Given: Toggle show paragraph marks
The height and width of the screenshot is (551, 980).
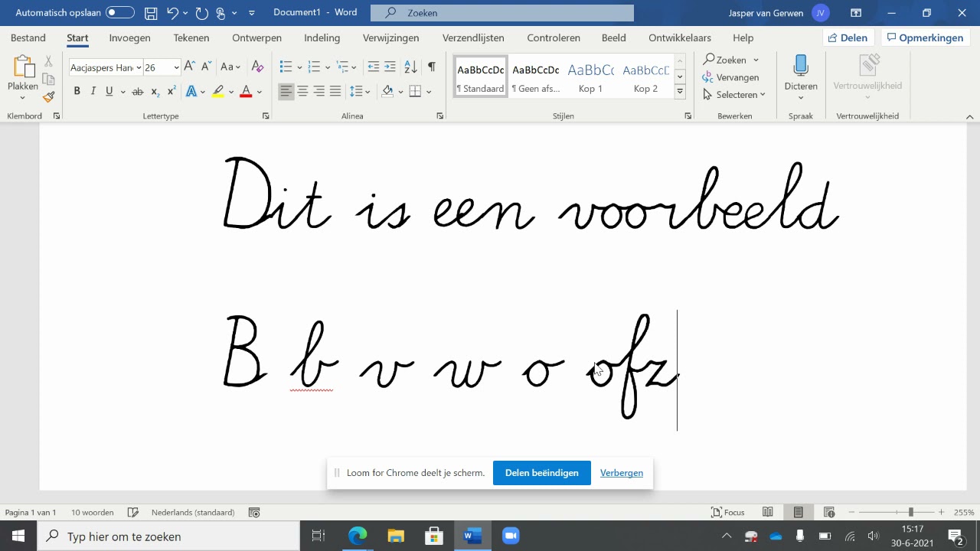Looking at the screenshot, I should 432,67.
